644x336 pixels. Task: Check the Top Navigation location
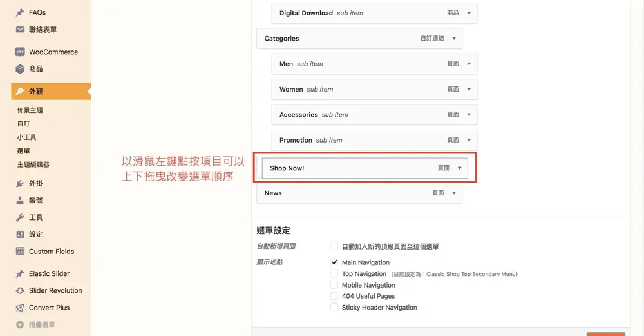click(x=334, y=273)
